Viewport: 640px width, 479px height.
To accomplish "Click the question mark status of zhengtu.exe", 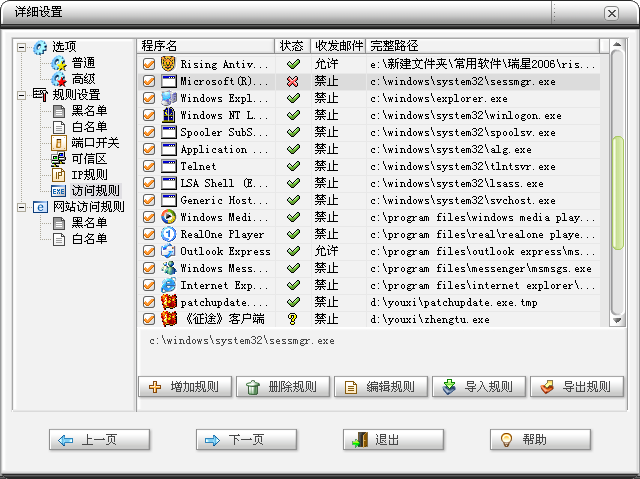I will click(292, 319).
